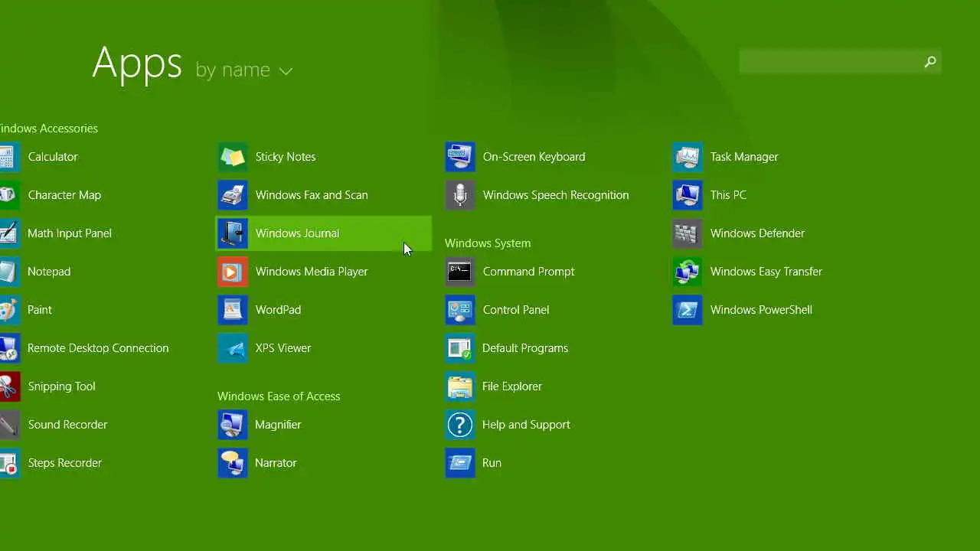
Task: Click the Windows Easy Transfer text label
Action: pyautogui.click(x=766, y=272)
